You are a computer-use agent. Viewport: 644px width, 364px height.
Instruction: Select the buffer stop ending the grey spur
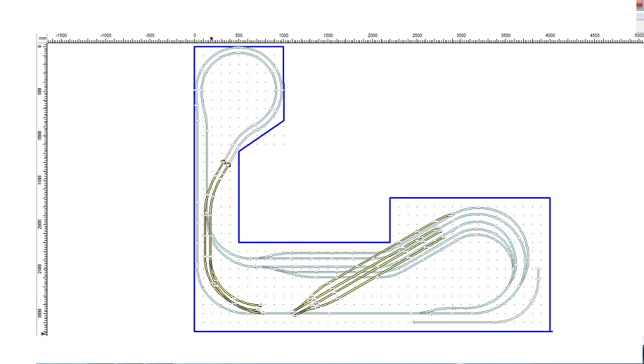(x=539, y=270)
